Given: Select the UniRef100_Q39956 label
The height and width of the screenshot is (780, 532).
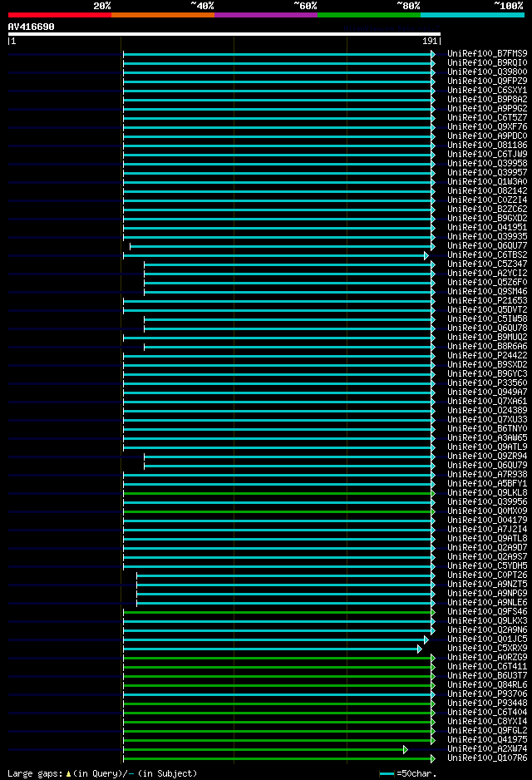Looking at the screenshot, I should coord(487,502).
